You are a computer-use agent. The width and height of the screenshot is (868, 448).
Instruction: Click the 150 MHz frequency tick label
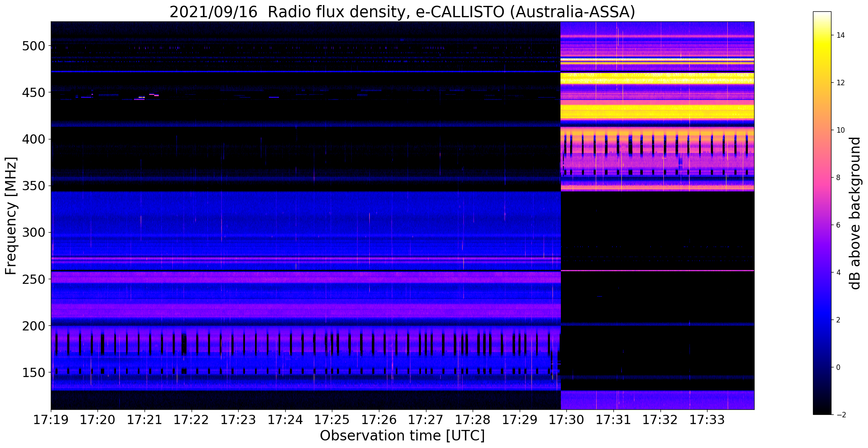[33, 372]
